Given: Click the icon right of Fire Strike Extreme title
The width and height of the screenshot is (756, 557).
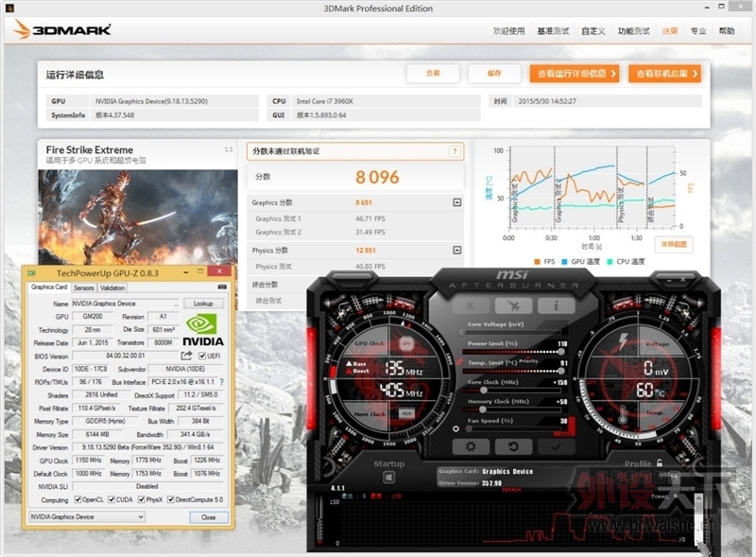Looking at the screenshot, I should (229, 149).
